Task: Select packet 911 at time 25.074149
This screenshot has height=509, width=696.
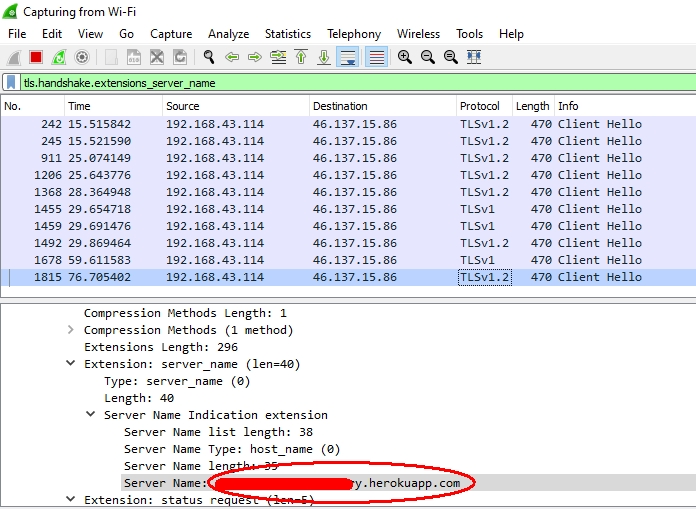Action: point(348,158)
